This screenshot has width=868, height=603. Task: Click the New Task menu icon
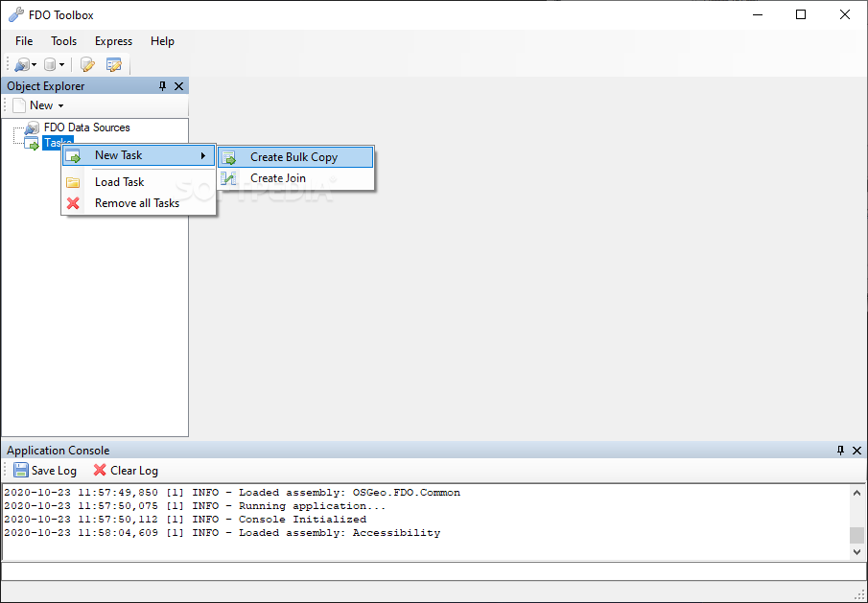[x=73, y=156]
